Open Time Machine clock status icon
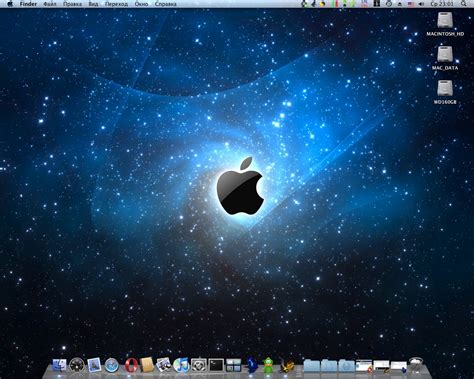This screenshot has width=474, height=379. click(389, 4)
